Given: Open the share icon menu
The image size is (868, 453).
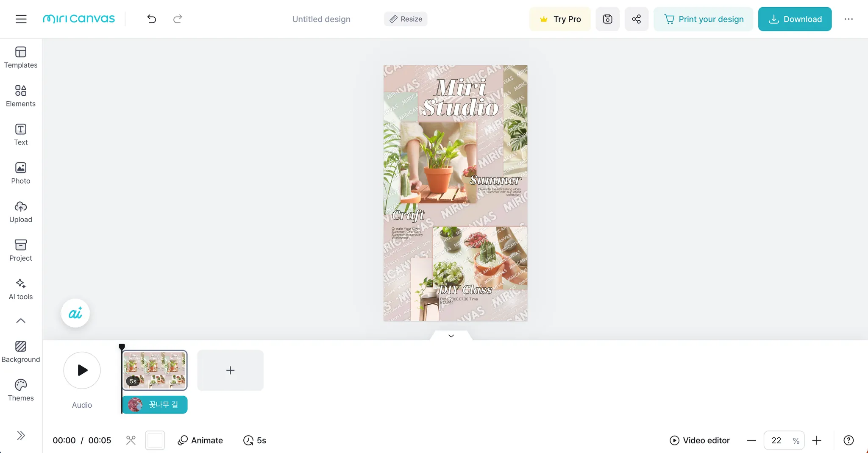Looking at the screenshot, I should point(637,19).
